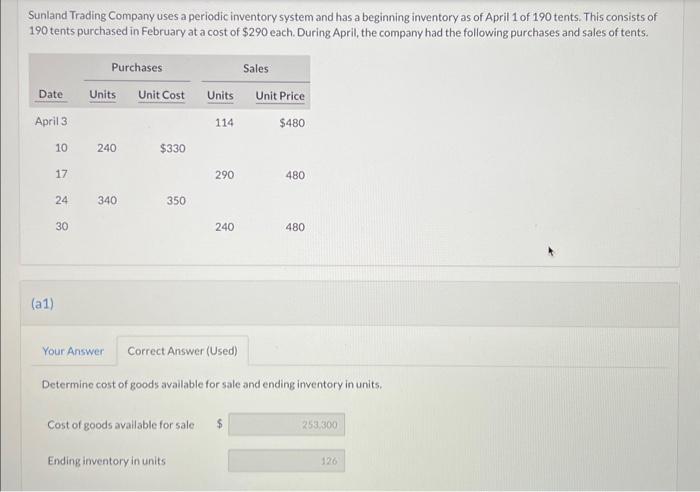Viewport: 700px width, 492px height.
Task: Click the Purchases group heading
Action: click(x=137, y=68)
